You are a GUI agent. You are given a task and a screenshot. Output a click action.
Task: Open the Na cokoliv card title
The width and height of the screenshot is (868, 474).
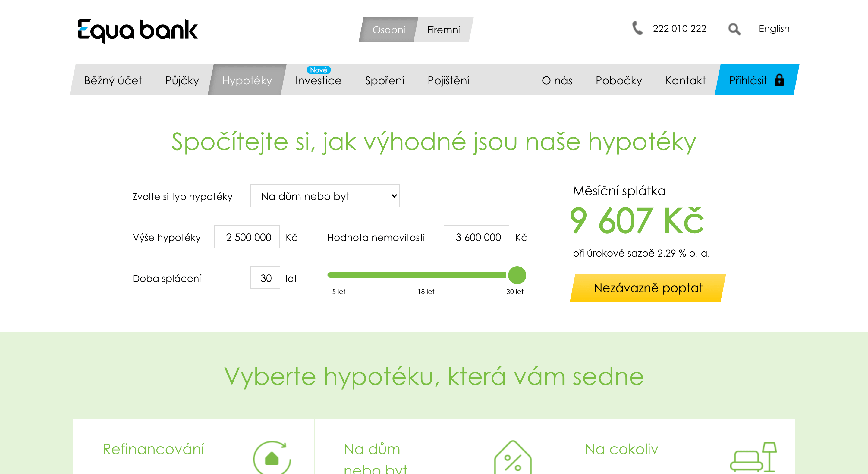tap(621, 449)
